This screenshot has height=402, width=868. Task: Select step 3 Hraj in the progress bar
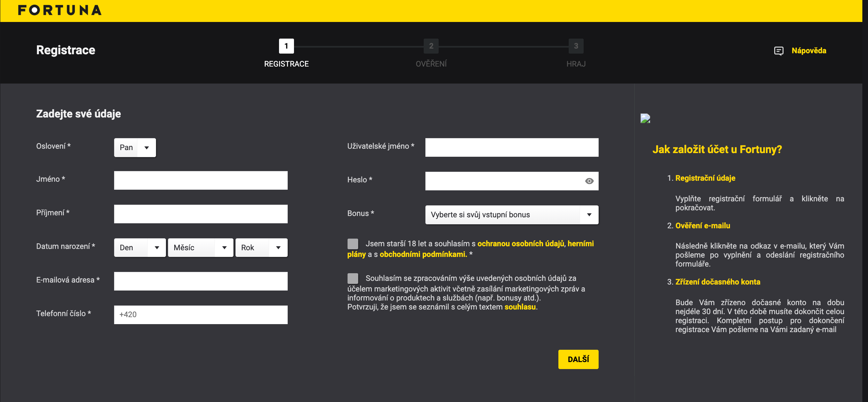coord(576,46)
